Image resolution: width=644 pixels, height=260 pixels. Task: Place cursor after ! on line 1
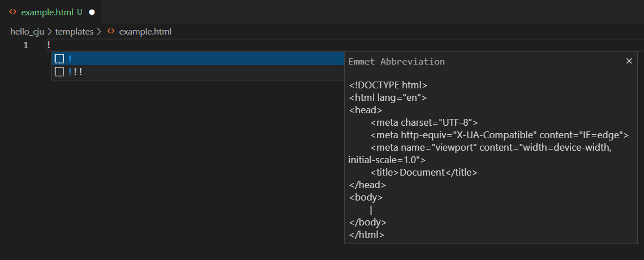pyautogui.click(x=51, y=45)
